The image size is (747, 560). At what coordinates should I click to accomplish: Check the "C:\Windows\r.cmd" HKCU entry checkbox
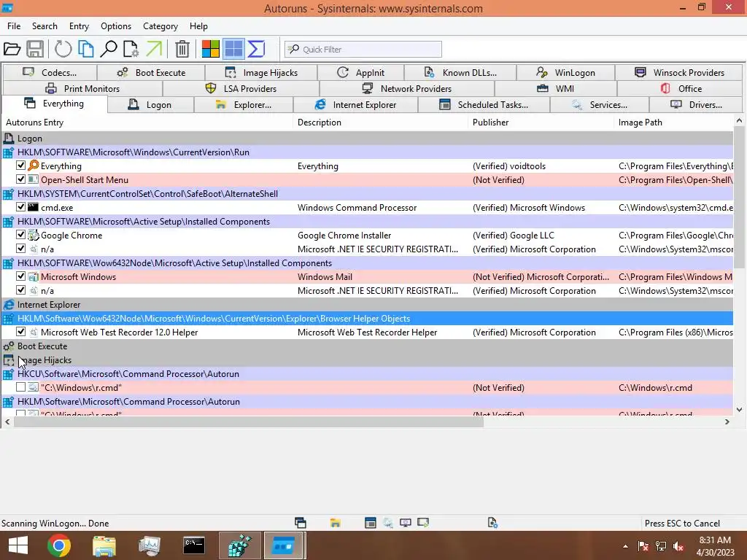click(x=20, y=387)
